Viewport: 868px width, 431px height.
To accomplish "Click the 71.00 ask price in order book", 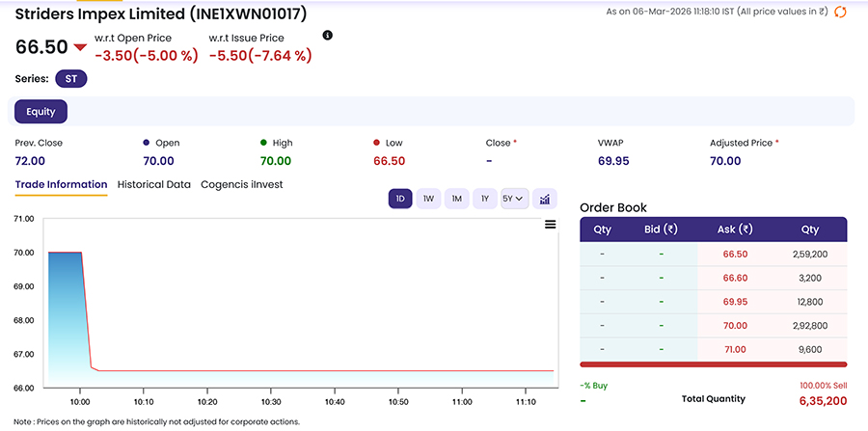I will click(x=735, y=350).
